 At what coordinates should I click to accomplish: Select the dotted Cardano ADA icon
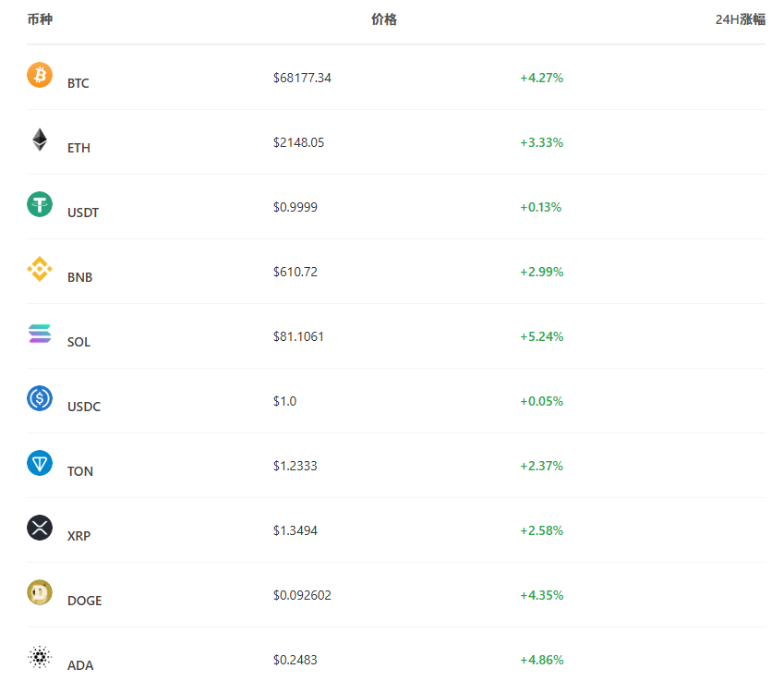point(40,657)
